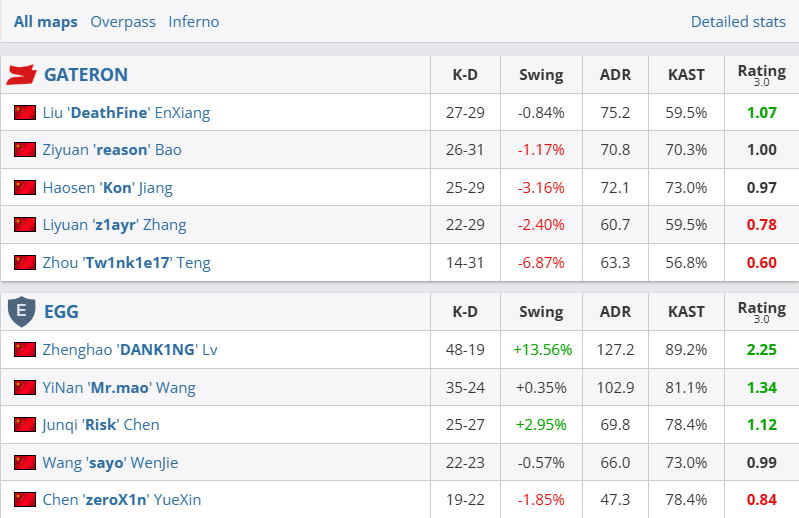Open the EGG team name link
The width and height of the screenshot is (799, 518).
pos(61,312)
